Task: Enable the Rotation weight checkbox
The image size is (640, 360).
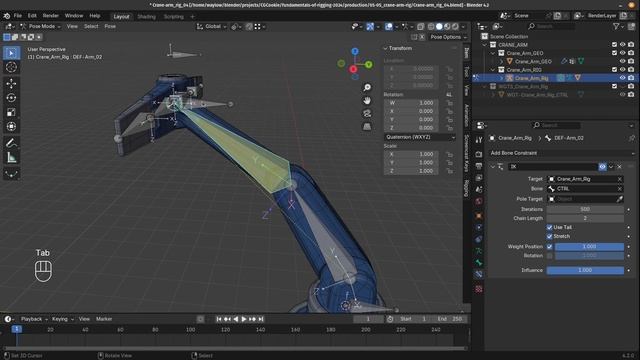Action: click(x=549, y=256)
